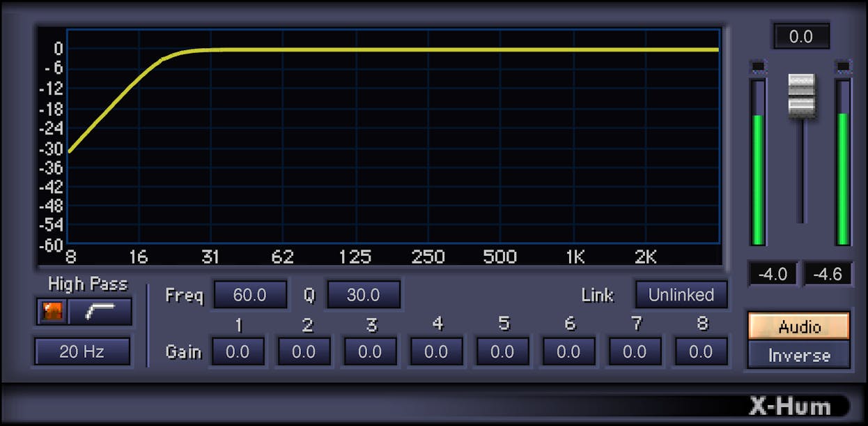The width and height of the screenshot is (868, 426).
Task: Open the 60.0 Freq value selector
Action: (x=250, y=294)
